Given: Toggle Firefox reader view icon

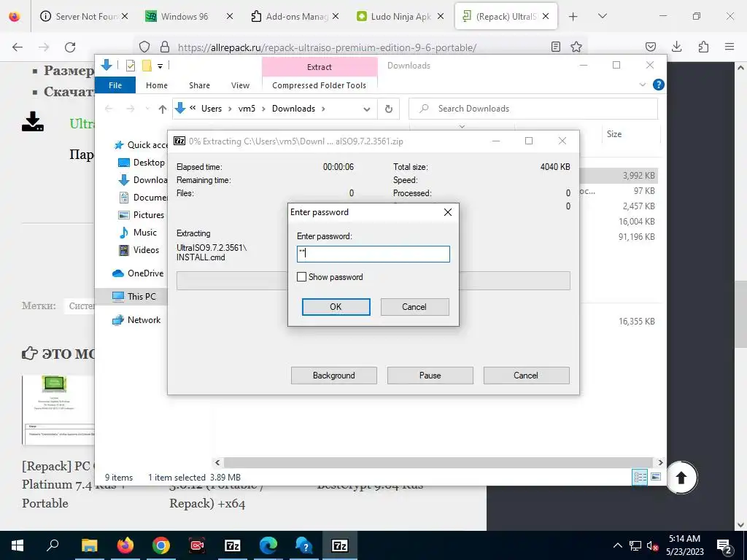Looking at the screenshot, I should click(x=555, y=47).
